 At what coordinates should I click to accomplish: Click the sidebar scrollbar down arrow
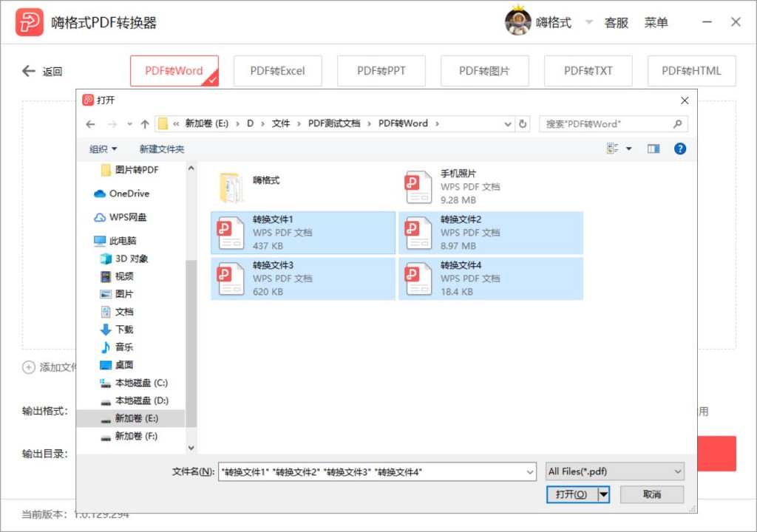pyautogui.click(x=191, y=448)
